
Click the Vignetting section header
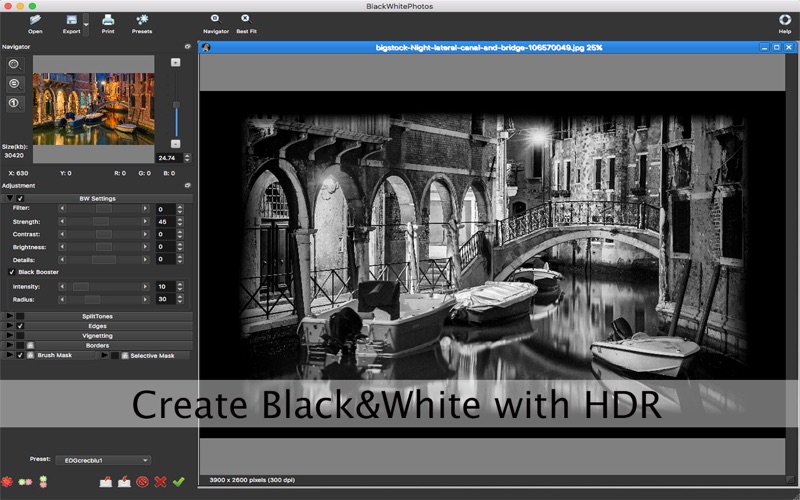pos(97,336)
